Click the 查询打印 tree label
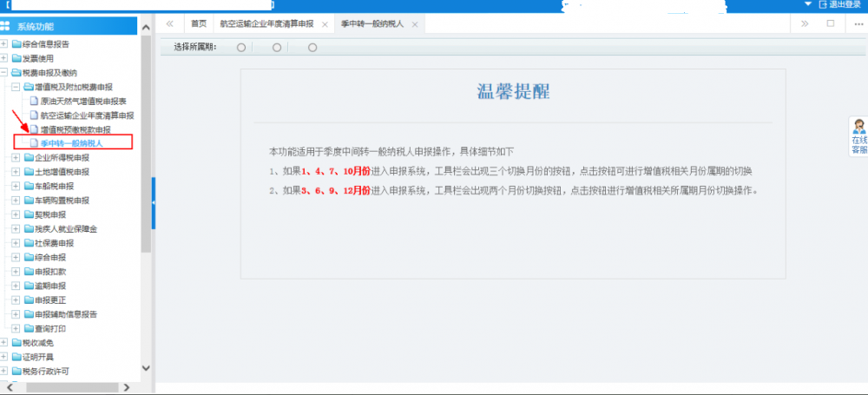 (x=50, y=328)
